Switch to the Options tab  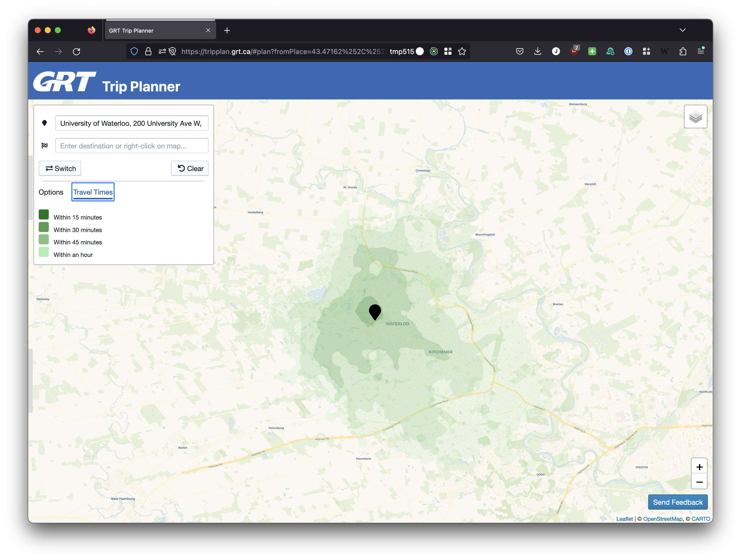point(51,192)
